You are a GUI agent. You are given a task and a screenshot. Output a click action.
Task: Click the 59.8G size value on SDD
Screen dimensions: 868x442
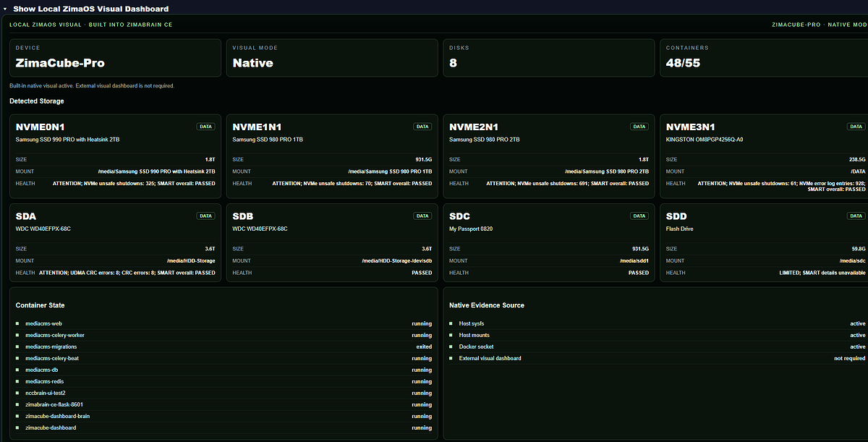[858, 248]
